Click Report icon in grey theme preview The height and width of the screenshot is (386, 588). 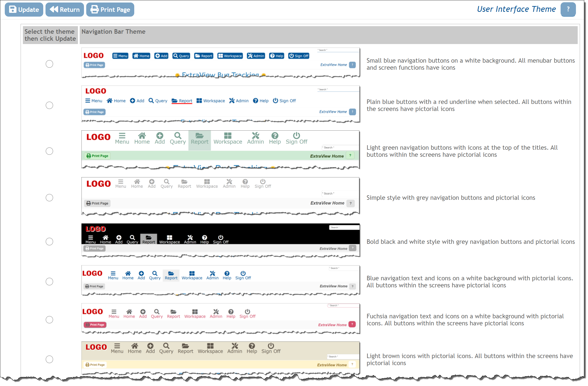click(x=184, y=181)
